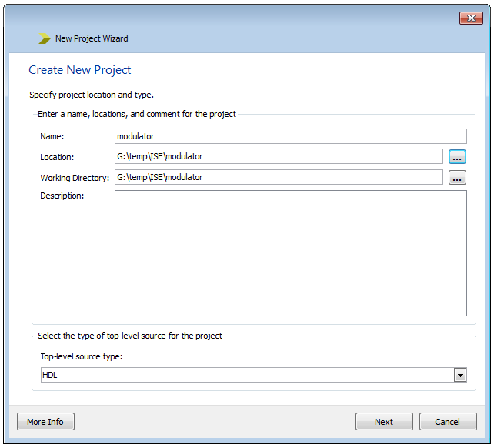Click the Working Directory input field

click(279, 177)
